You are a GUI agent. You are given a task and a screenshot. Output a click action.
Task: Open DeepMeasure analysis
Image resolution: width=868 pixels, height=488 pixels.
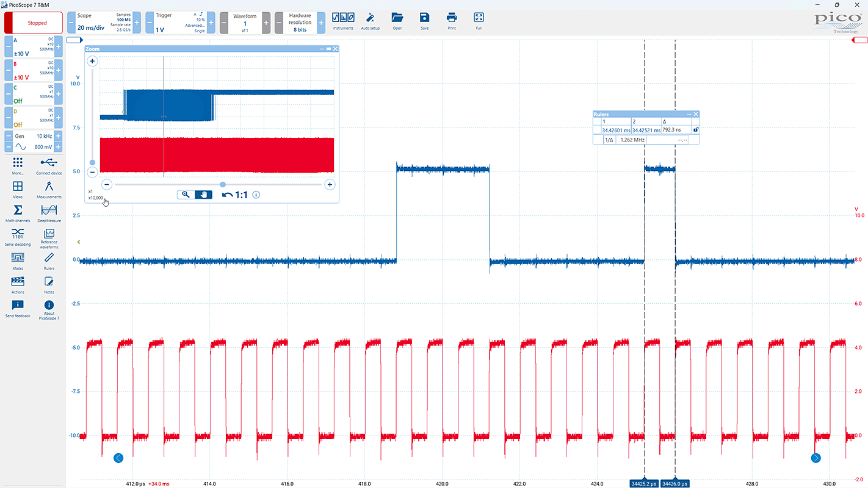point(49,211)
